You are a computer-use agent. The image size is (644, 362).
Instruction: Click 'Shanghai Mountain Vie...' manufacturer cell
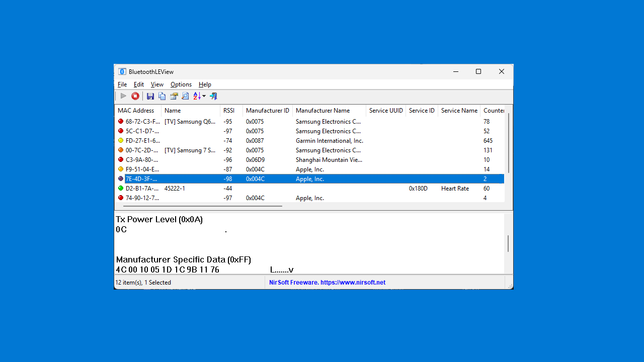tap(329, 160)
